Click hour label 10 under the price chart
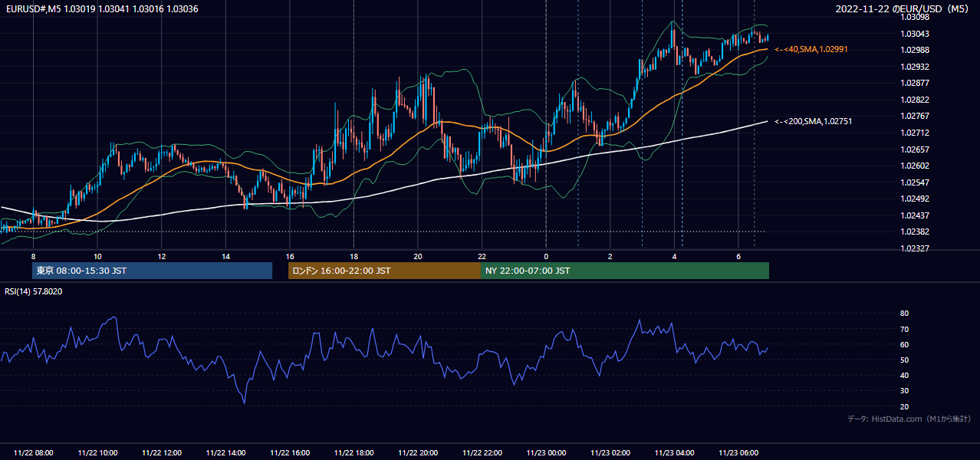The height and width of the screenshot is (460, 980). click(97, 256)
